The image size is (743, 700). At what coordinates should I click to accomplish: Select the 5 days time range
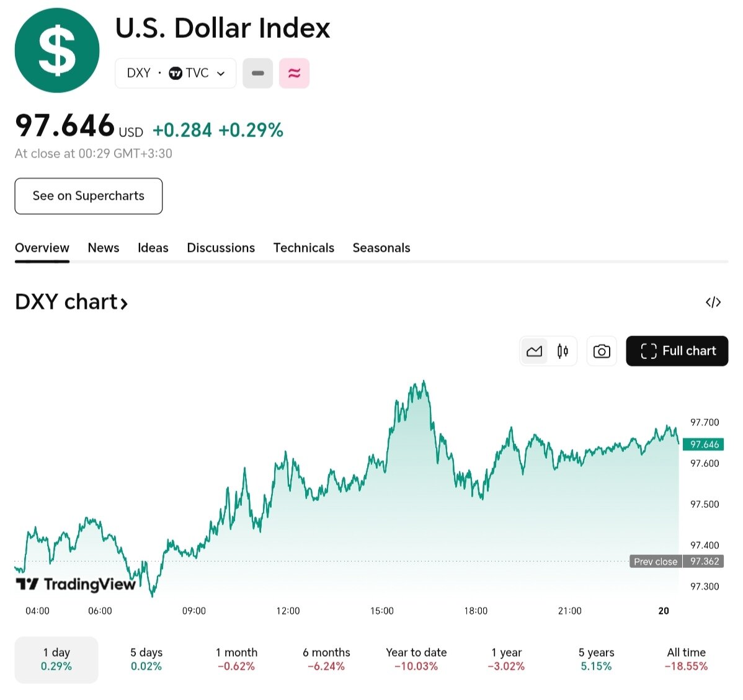(146, 659)
